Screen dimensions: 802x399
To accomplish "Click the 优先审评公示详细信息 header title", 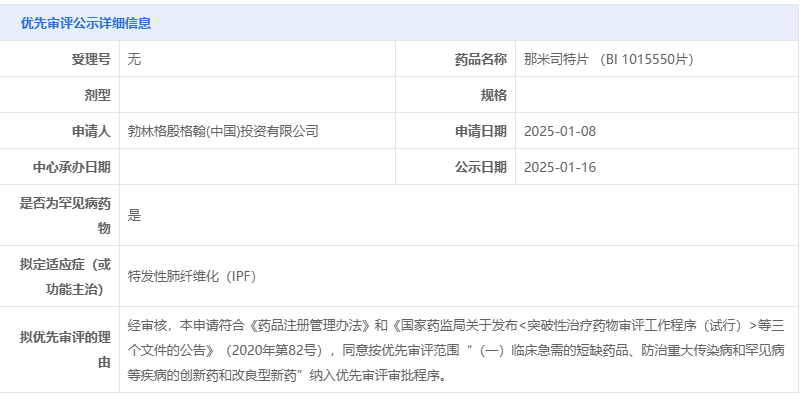I will click(85, 24).
